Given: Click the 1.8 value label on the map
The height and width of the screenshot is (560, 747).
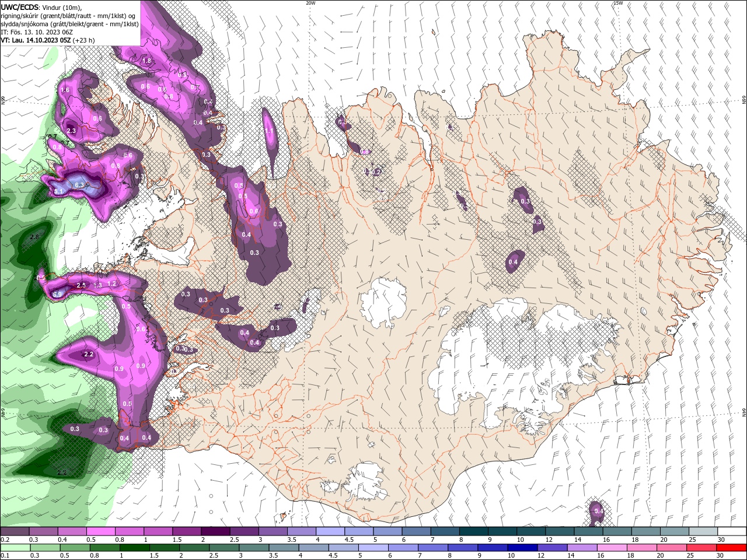Looking at the screenshot, I should pos(147,61).
